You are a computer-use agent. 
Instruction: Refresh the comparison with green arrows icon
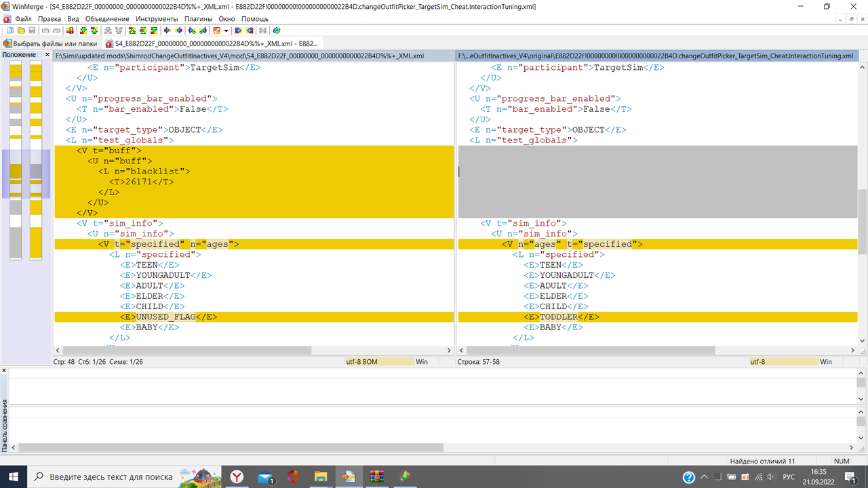(x=277, y=30)
